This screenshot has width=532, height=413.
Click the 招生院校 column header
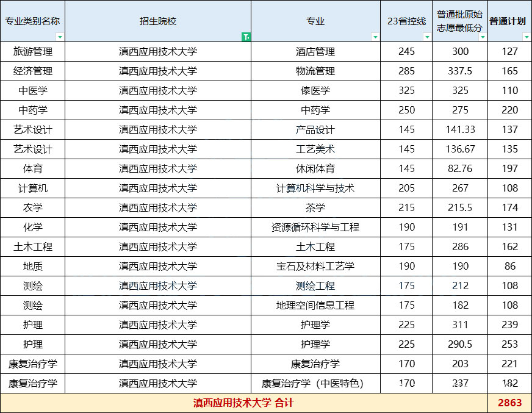pyautogui.click(x=157, y=21)
